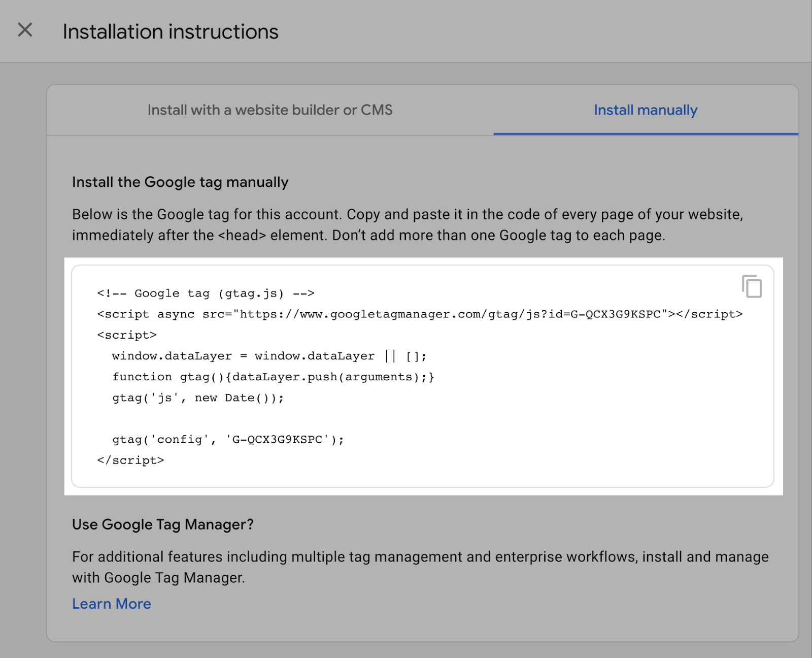This screenshot has height=658, width=812.
Task: Click the 'window.dataLayer = window.dataLayer || [];' line
Action: [x=269, y=356]
